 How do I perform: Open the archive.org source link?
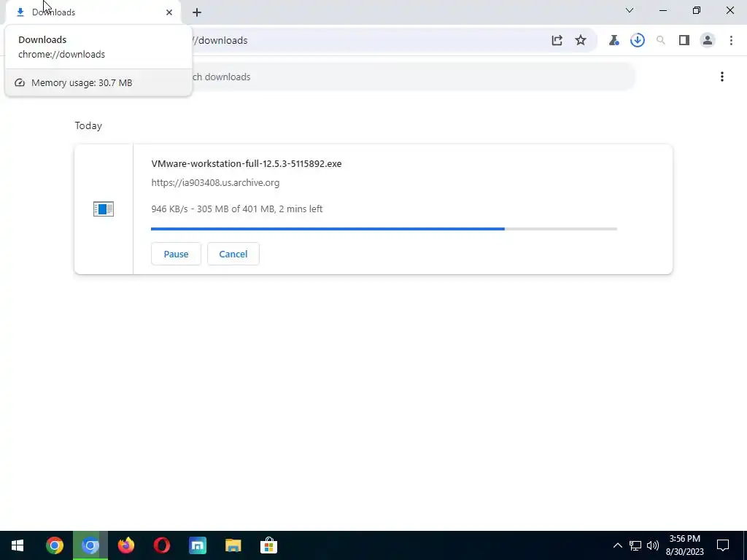(215, 183)
